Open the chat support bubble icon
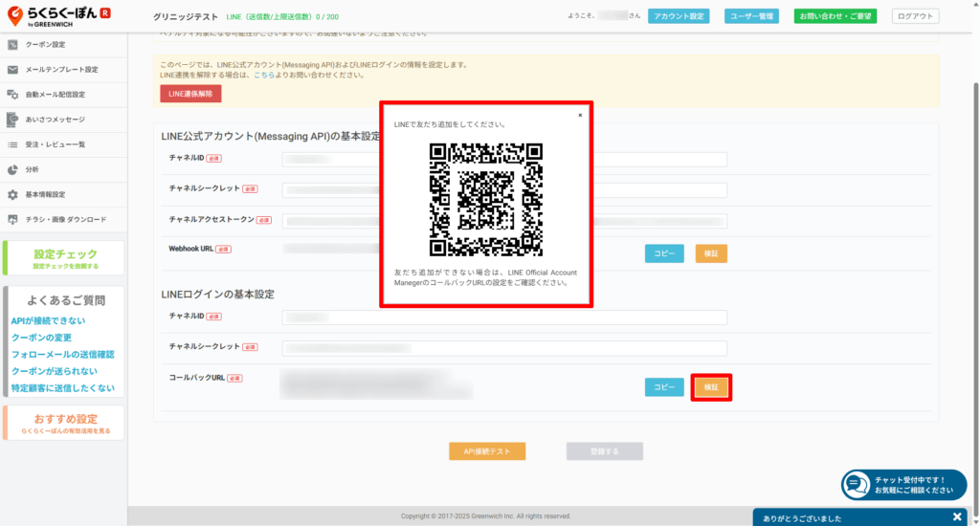Screen dimensions: 980x526 click(855, 486)
